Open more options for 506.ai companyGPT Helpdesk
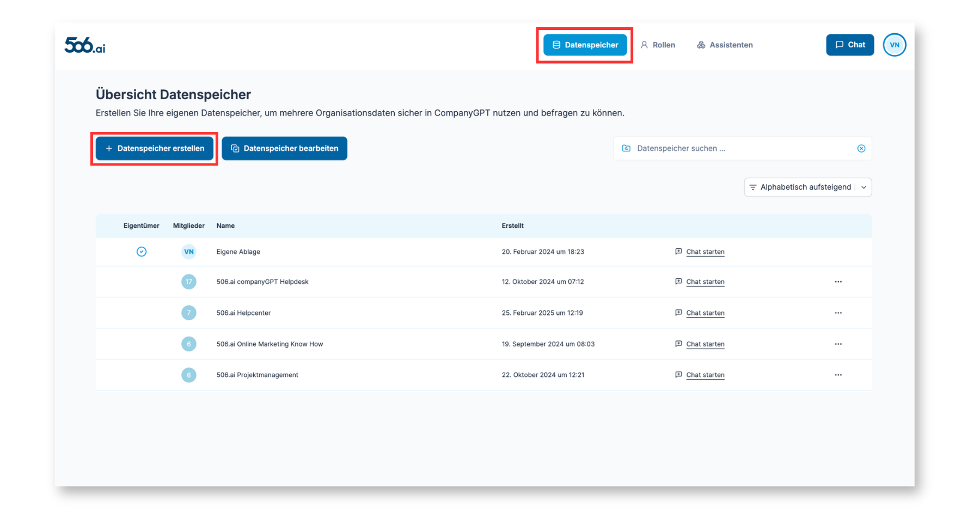The image size is (980, 523). tap(838, 282)
